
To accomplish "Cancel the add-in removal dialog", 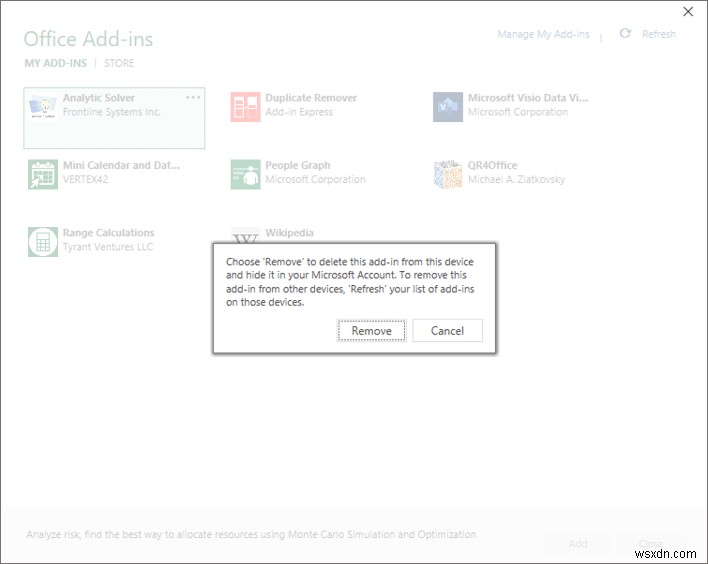I will [447, 331].
